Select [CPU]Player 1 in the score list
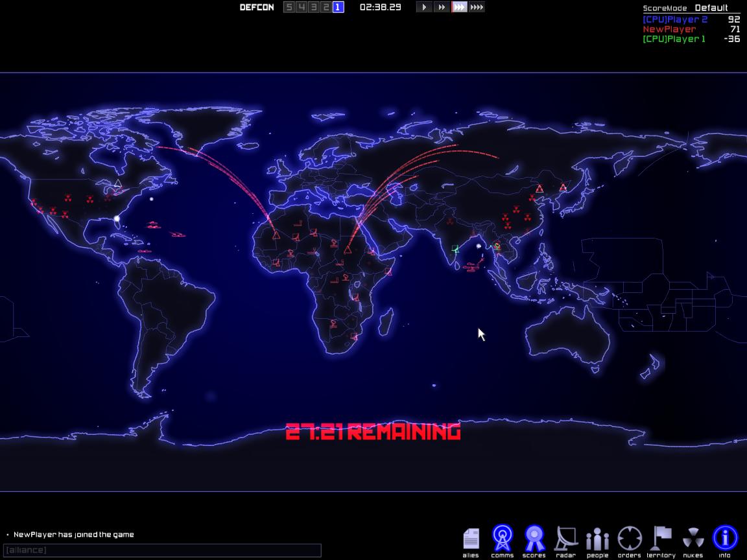Screen dimensions: 747x560 pos(691,39)
